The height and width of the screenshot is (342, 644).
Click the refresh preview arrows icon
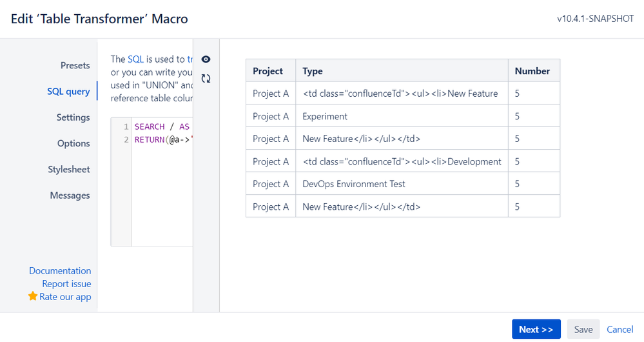206,79
